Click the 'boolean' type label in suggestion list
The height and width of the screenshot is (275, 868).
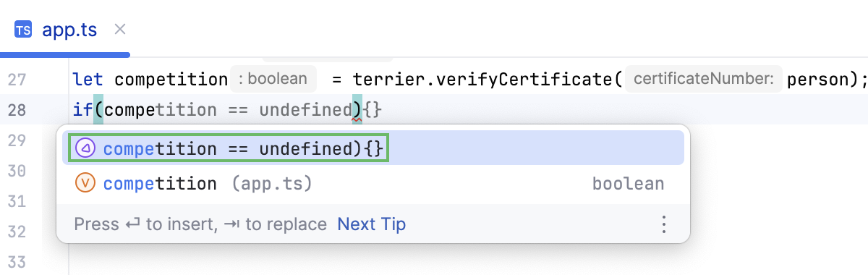point(628,183)
